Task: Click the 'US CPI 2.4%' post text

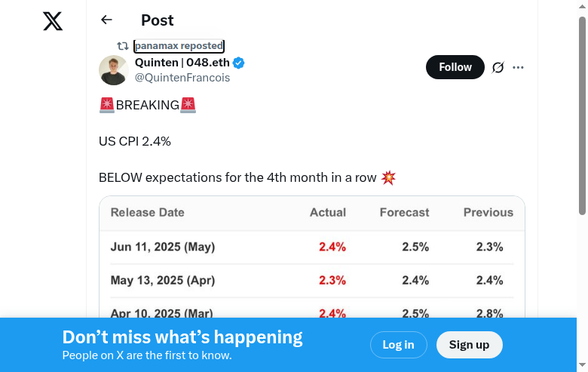Action: (x=135, y=141)
